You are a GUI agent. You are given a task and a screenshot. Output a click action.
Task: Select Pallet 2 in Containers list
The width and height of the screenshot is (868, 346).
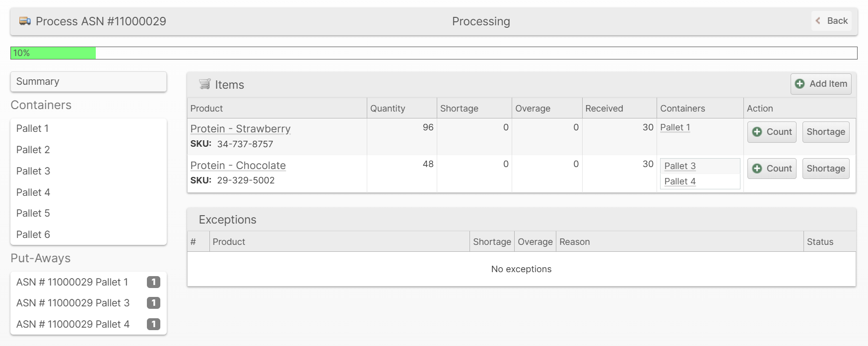tap(33, 150)
